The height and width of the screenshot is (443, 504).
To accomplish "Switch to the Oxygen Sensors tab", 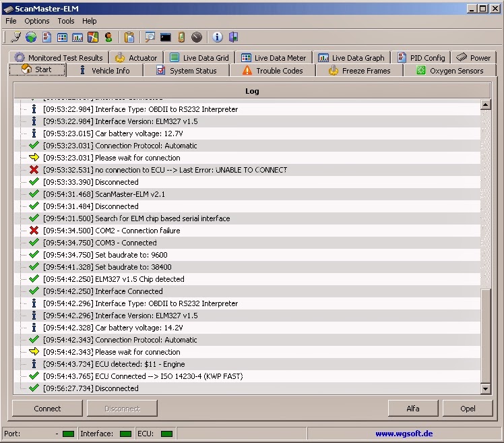I will click(450, 70).
